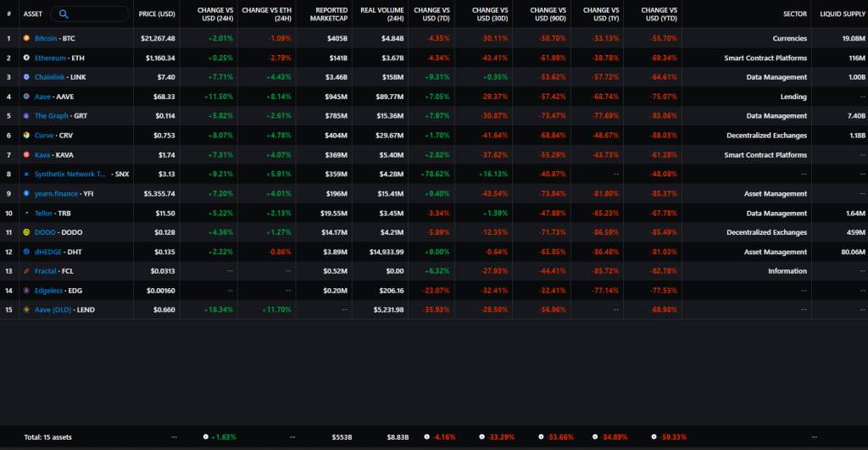Sort by the Sector column header
868x450 pixels.
[x=795, y=14]
